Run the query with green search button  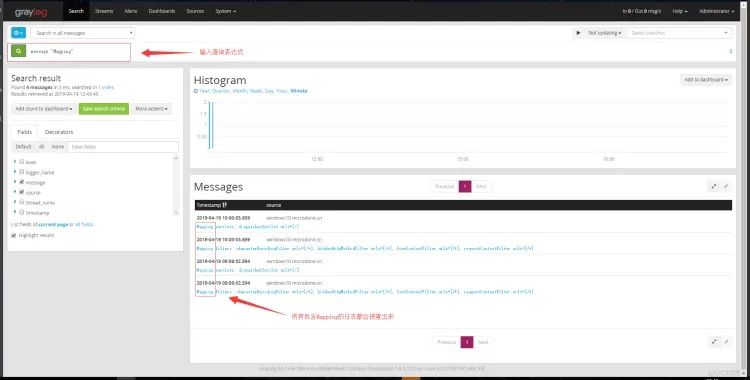(18, 51)
